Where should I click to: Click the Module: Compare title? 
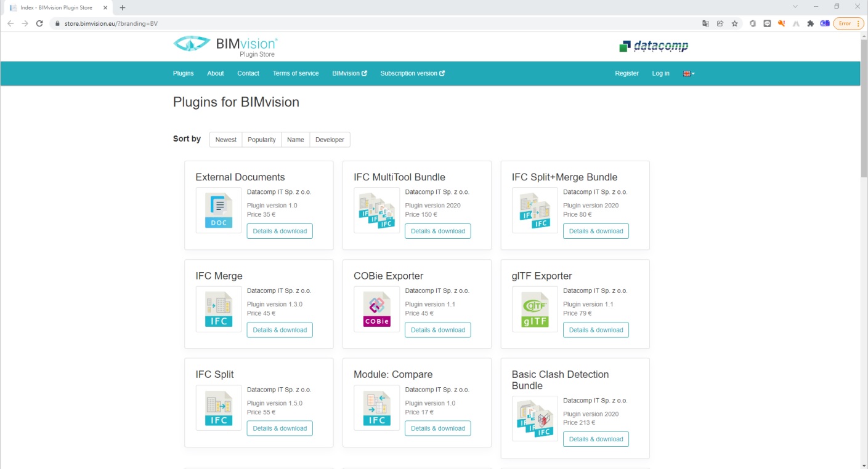393,374
